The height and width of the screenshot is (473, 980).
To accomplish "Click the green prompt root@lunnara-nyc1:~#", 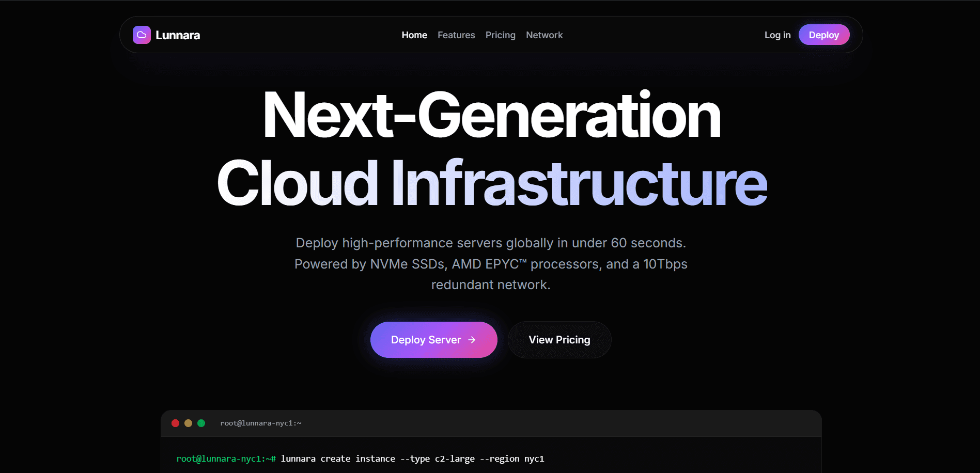I will pos(226,459).
